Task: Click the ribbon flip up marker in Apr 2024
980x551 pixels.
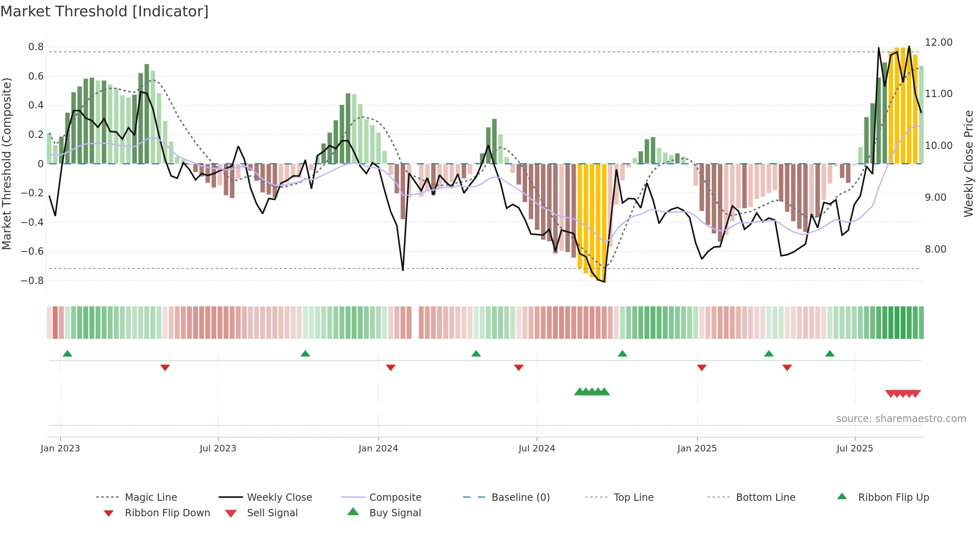Action: pos(476,353)
